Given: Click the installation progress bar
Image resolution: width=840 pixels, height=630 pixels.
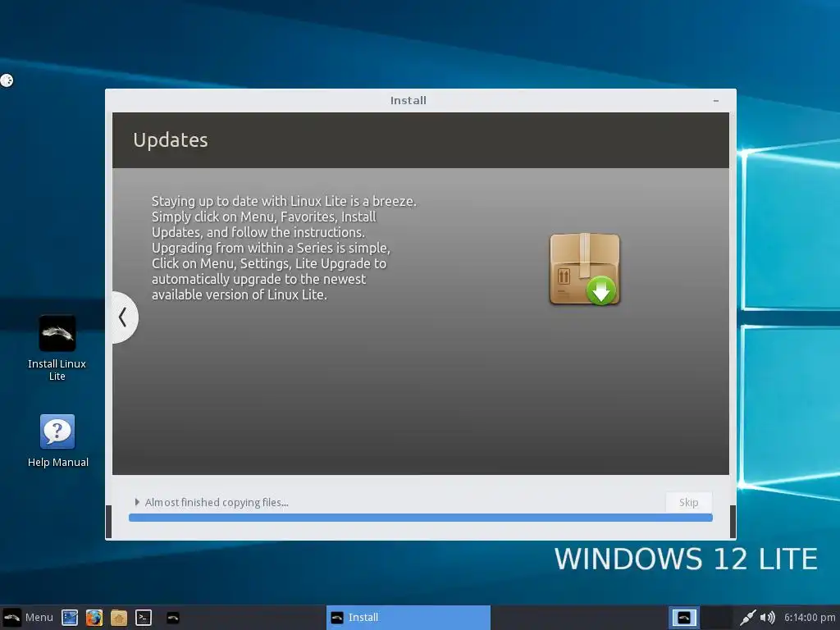Looking at the screenshot, I should pos(421,518).
